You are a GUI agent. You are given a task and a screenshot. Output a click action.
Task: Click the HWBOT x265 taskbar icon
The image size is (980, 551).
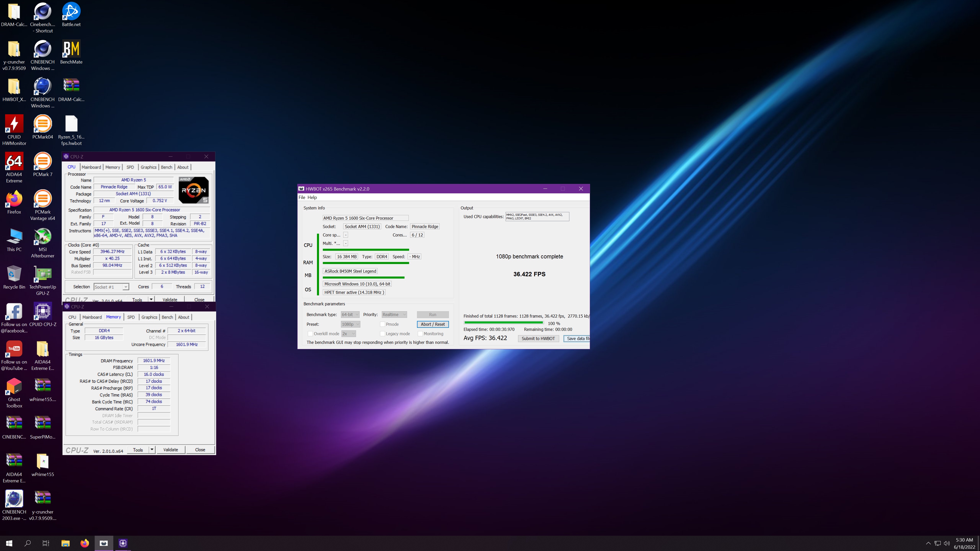coord(103,543)
